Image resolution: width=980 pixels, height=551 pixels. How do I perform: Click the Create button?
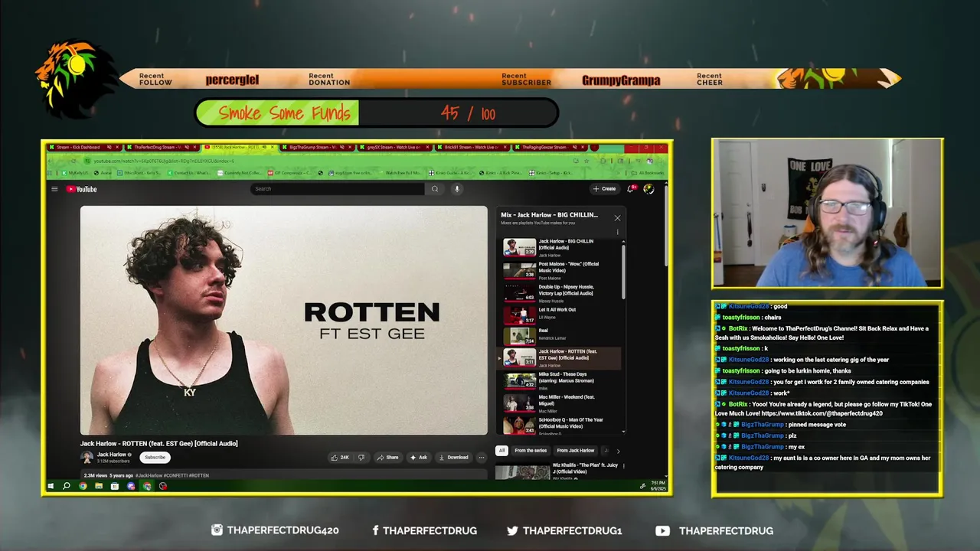pyautogui.click(x=604, y=188)
